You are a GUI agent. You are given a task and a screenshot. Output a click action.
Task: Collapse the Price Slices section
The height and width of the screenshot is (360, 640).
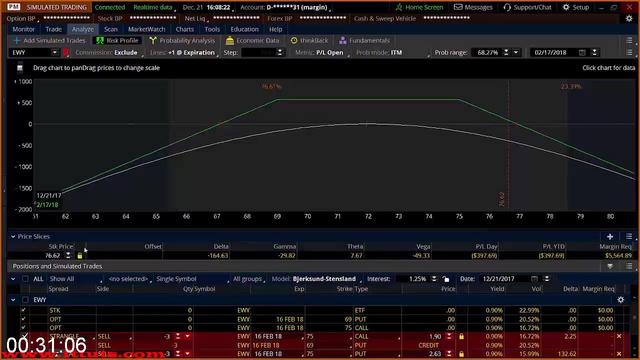pos(13,237)
